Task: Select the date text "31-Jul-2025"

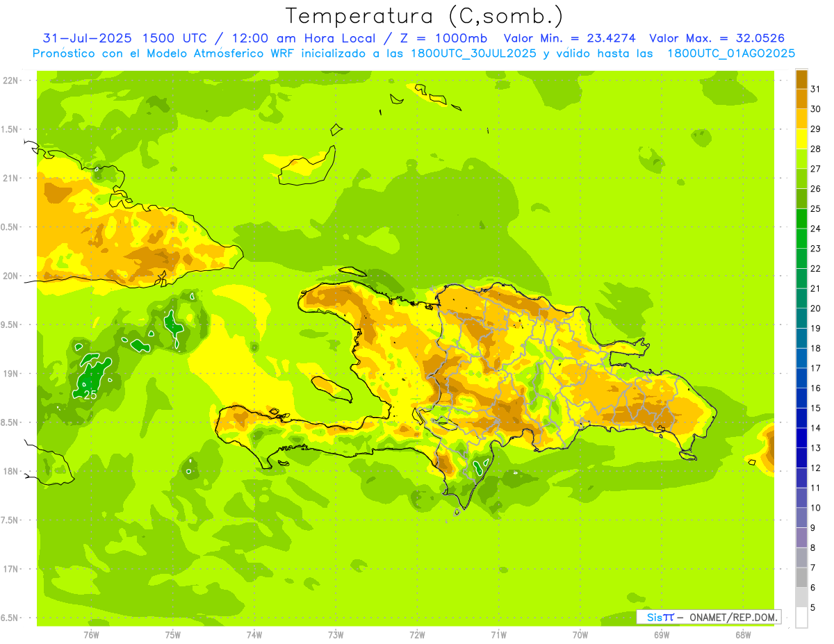Action: tap(88, 38)
